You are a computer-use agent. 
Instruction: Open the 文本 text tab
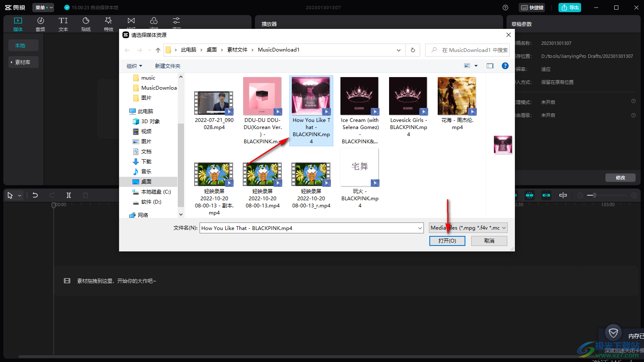[63, 24]
